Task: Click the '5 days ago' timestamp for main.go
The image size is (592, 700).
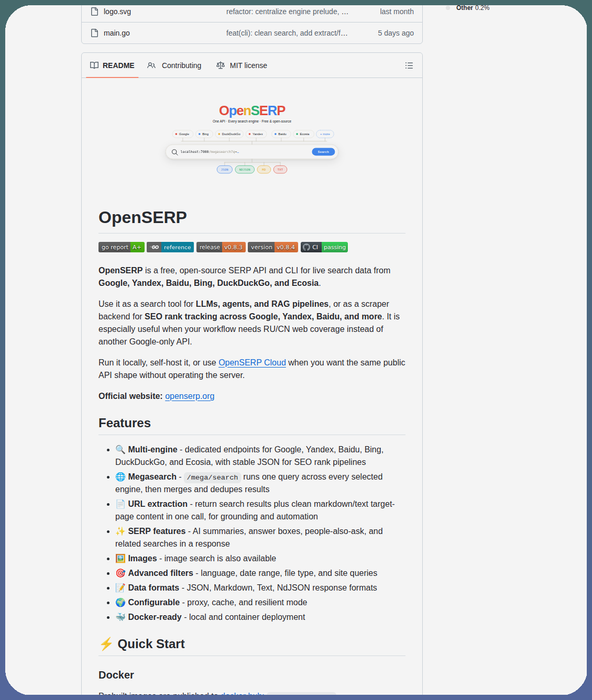Action: (x=396, y=33)
